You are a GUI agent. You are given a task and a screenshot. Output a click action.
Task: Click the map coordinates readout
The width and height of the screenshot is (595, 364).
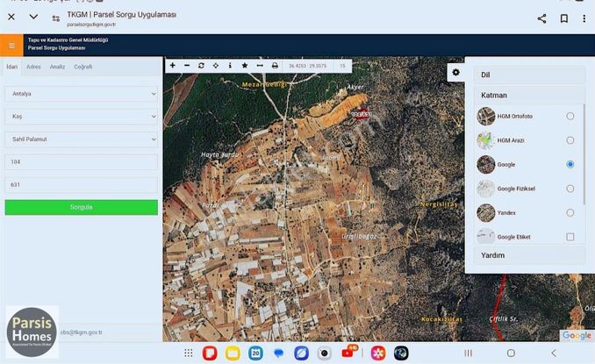(x=308, y=66)
